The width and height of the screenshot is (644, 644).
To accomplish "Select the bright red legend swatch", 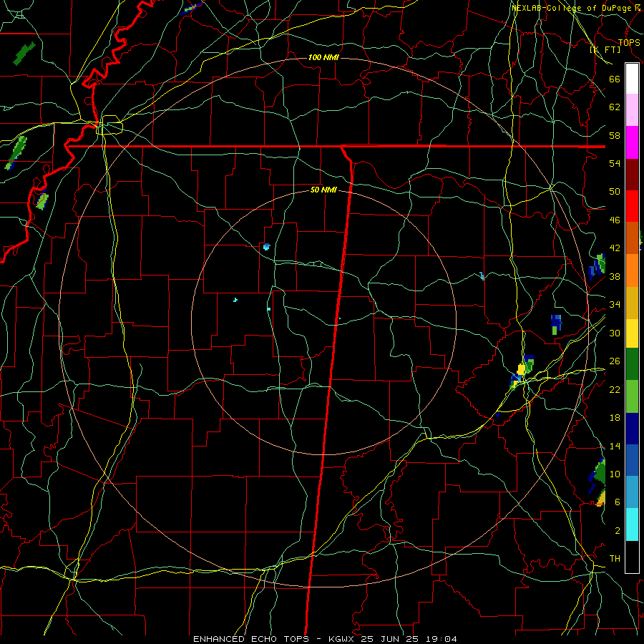I will (632, 206).
